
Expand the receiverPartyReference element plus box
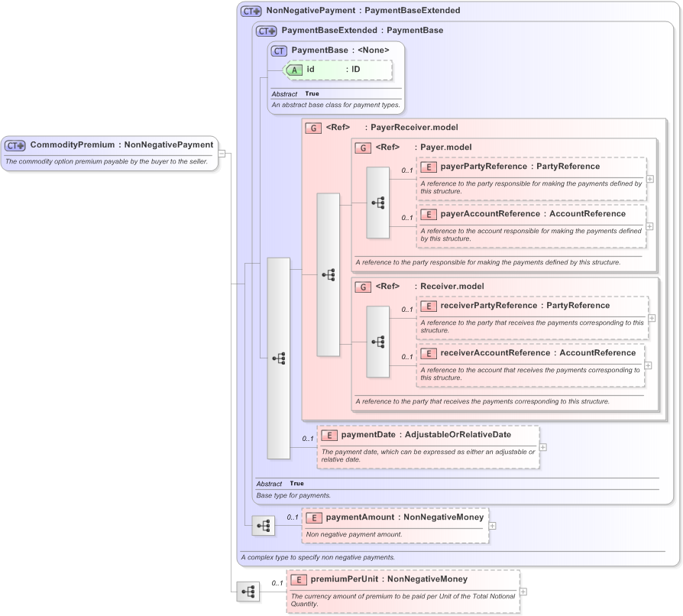point(652,318)
